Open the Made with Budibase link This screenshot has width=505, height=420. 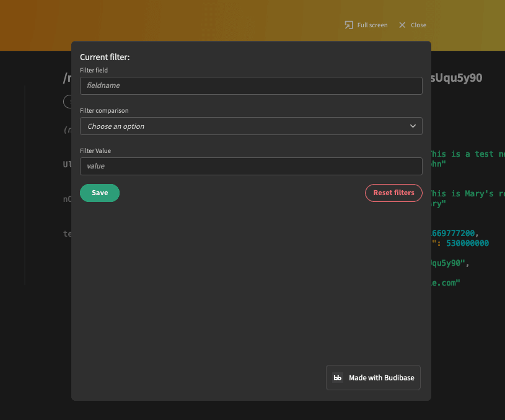coord(373,377)
